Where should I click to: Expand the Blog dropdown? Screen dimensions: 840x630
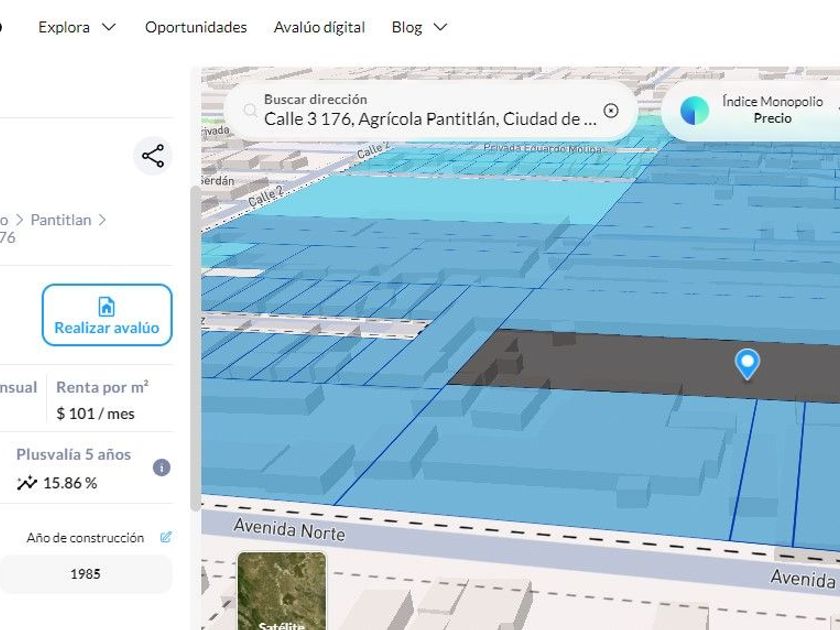(419, 27)
